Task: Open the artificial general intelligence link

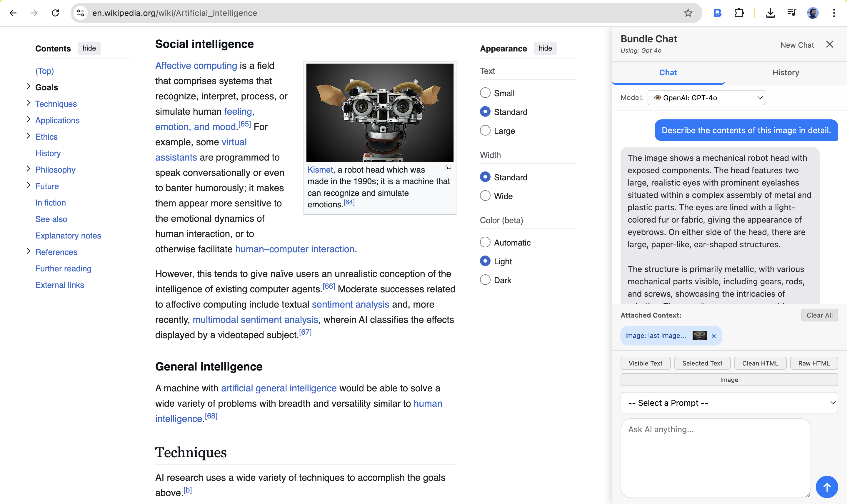Action: (x=279, y=388)
